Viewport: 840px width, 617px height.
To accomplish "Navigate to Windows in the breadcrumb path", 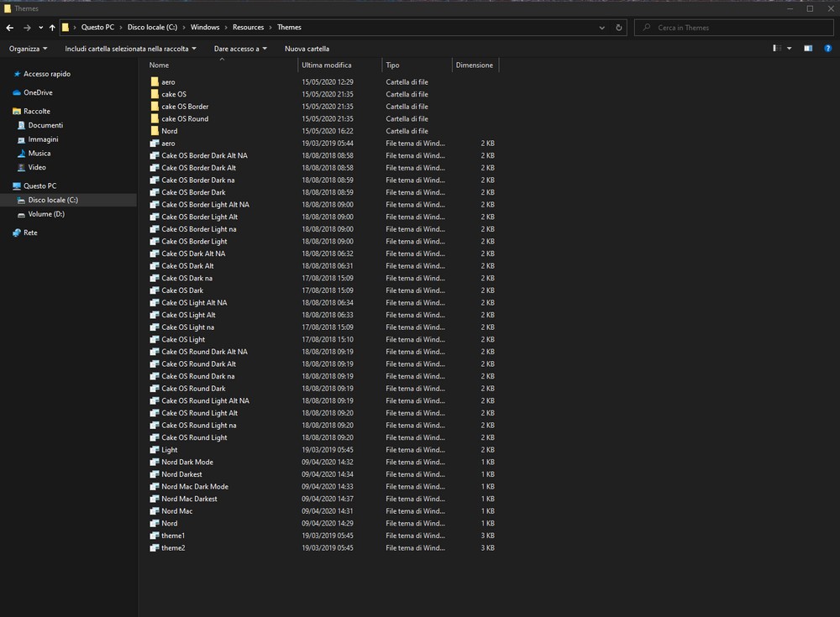I will coord(205,28).
